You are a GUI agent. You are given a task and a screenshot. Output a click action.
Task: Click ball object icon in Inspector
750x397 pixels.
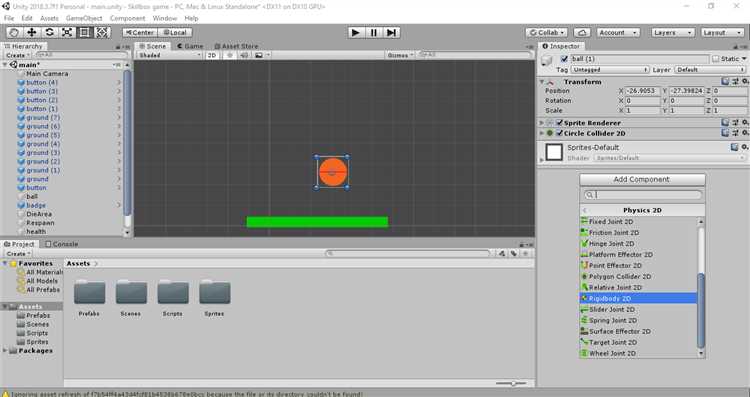point(546,60)
